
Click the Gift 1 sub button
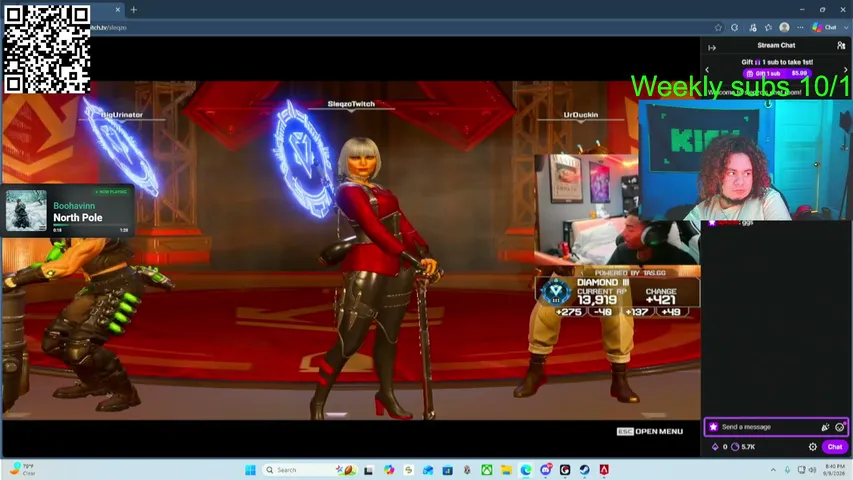coord(777,73)
